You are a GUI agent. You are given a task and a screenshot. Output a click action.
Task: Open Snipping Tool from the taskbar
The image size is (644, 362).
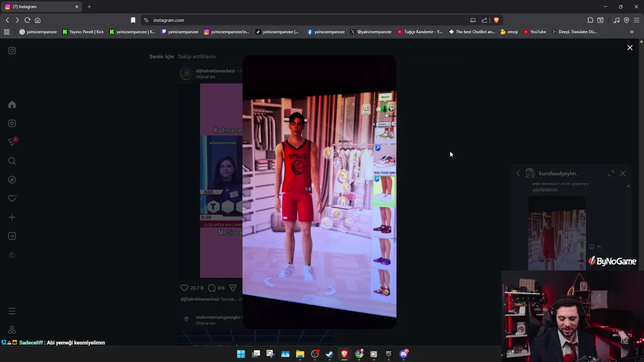pos(270,354)
